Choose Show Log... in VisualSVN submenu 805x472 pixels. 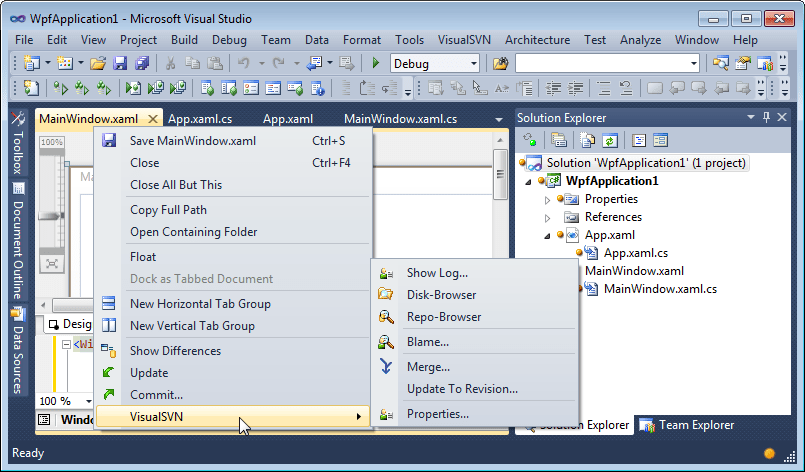475,273
